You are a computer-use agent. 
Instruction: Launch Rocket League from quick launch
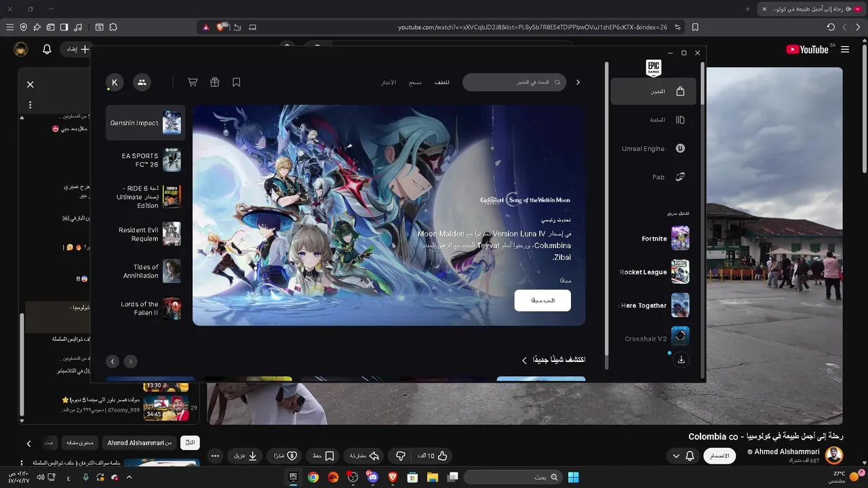[x=653, y=272]
